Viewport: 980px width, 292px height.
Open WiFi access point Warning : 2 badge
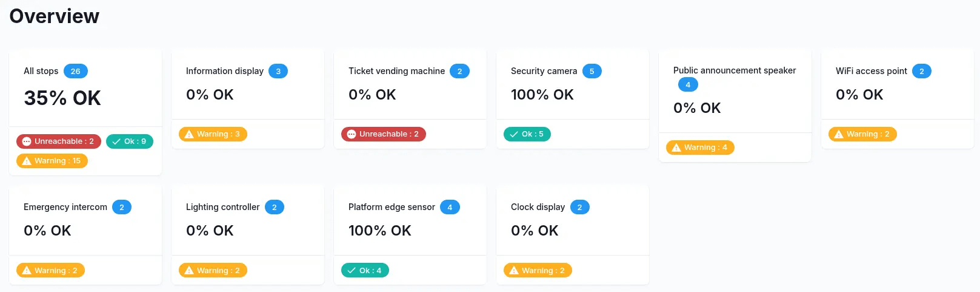(862, 134)
